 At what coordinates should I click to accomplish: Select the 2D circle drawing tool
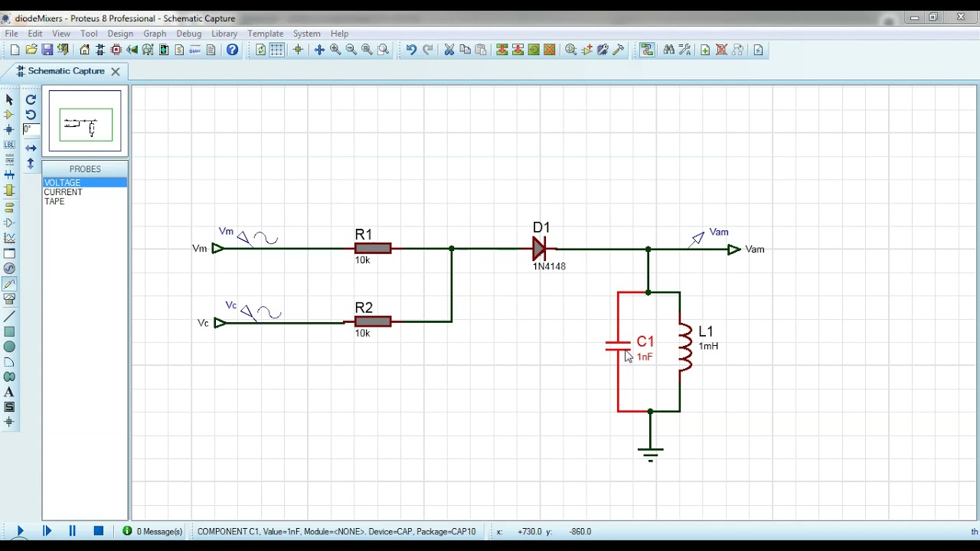9,347
